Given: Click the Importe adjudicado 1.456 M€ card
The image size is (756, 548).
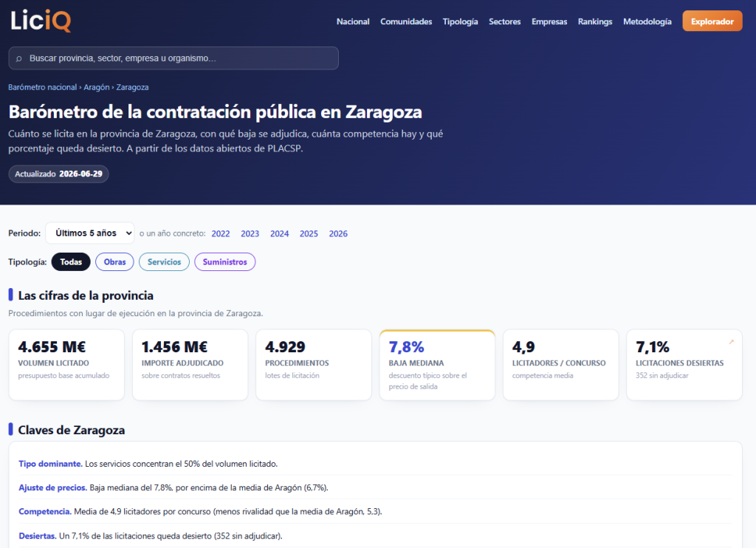Looking at the screenshot, I should [x=190, y=365].
